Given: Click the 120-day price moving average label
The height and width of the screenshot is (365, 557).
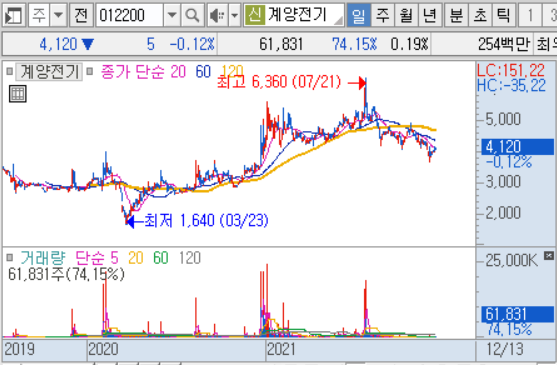Looking at the screenshot, I should 232,71.
